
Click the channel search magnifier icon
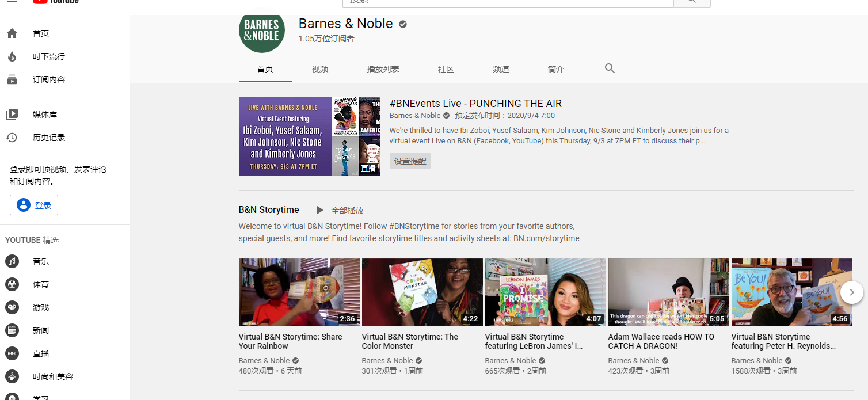click(610, 68)
